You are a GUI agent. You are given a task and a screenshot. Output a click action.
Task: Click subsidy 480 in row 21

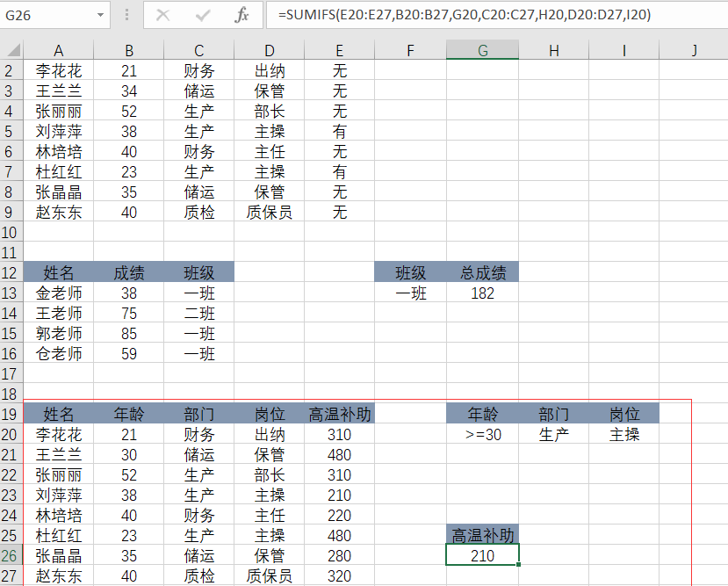[339, 454]
